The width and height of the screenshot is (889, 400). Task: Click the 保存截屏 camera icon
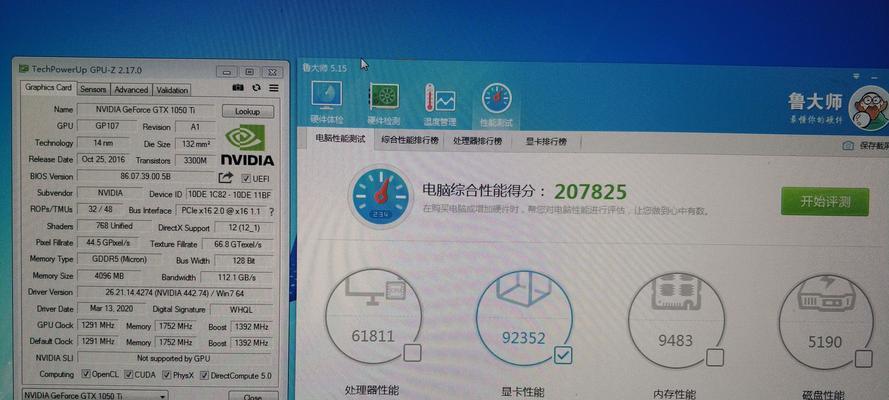pyautogui.click(x=848, y=146)
